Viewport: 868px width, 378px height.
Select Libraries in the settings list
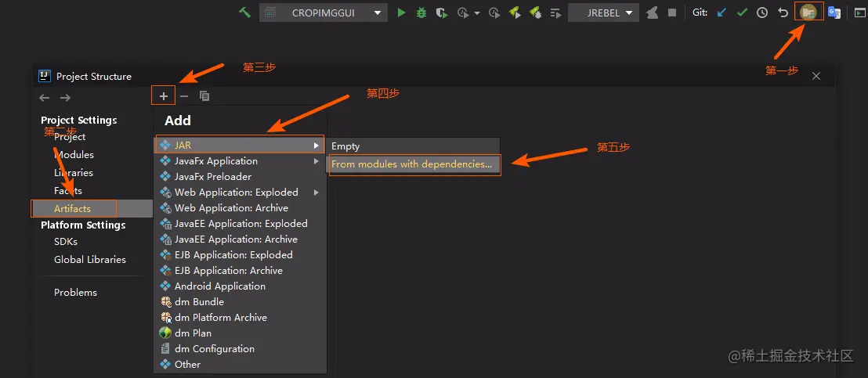click(74, 173)
